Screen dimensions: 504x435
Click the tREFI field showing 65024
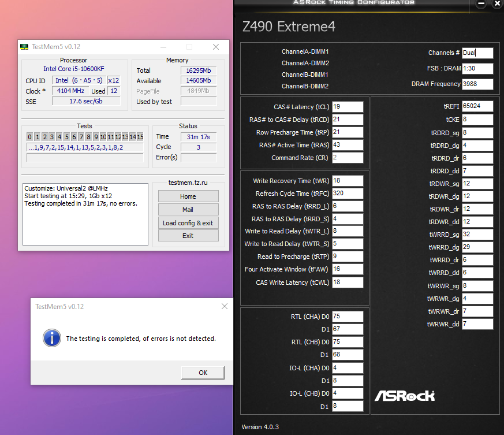point(477,106)
